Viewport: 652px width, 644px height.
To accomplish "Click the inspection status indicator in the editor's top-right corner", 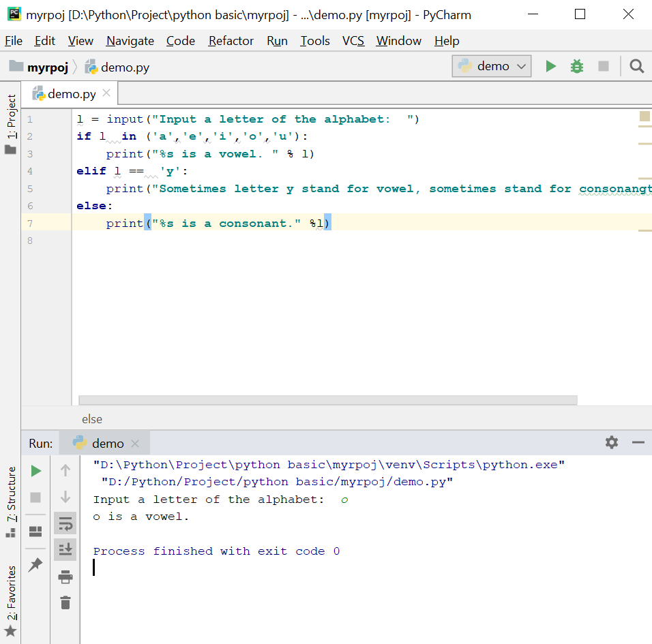I will pos(644,117).
